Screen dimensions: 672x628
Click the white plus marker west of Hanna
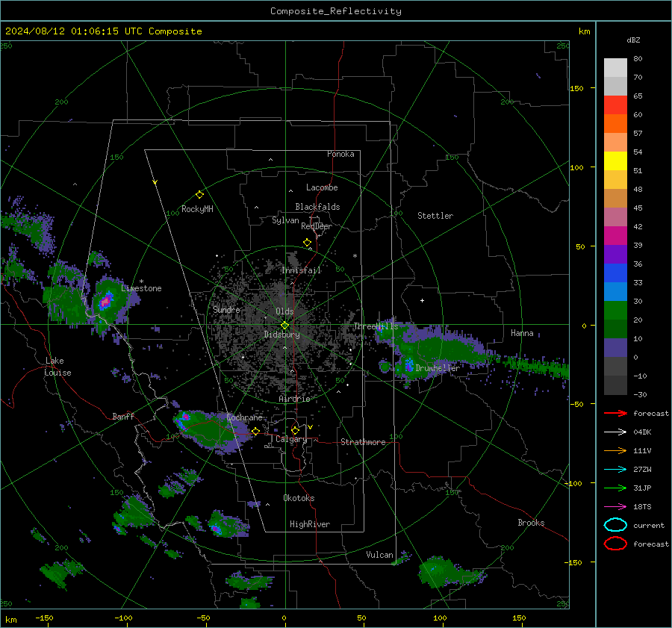click(422, 300)
